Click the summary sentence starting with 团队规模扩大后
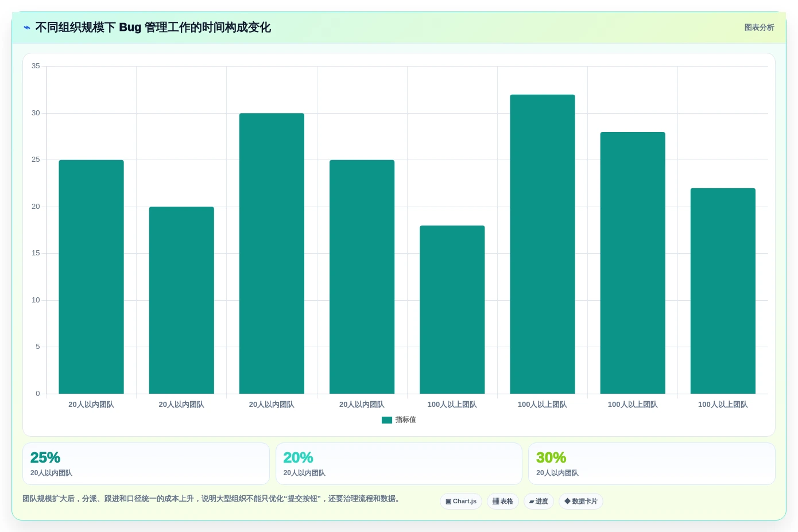 (211, 499)
